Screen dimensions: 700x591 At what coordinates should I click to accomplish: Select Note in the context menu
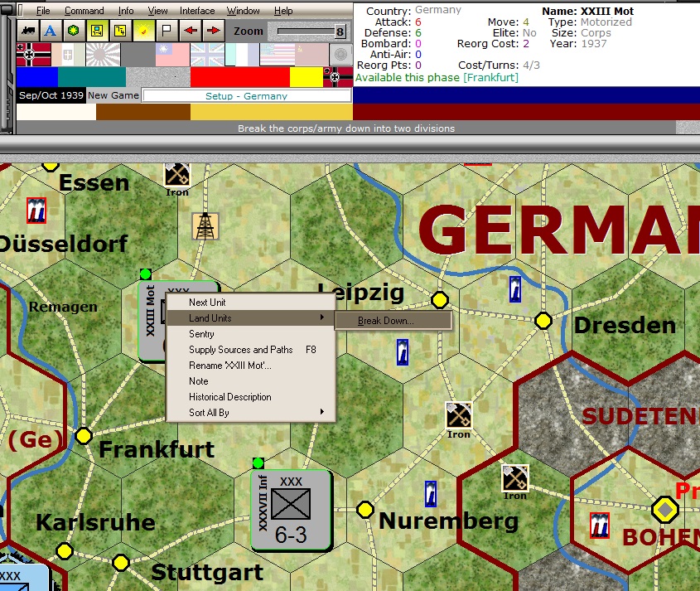pyautogui.click(x=250, y=381)
